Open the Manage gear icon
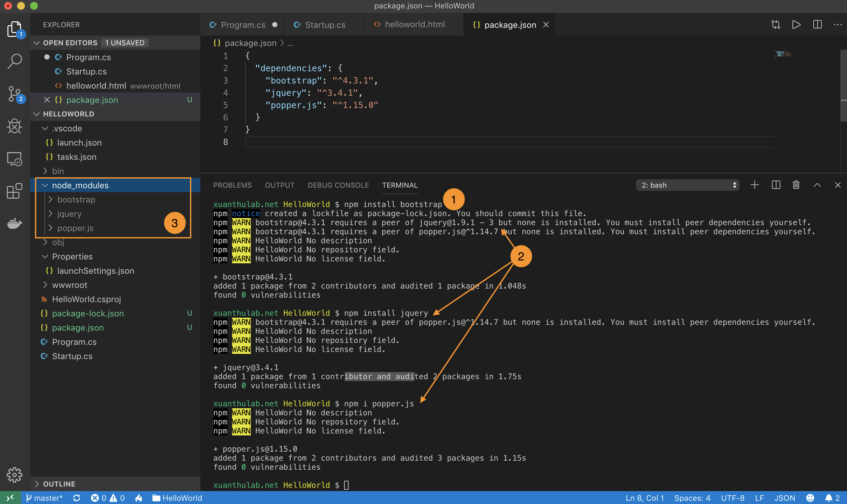Viewport: 847px width, 504px height. point(15,475)
